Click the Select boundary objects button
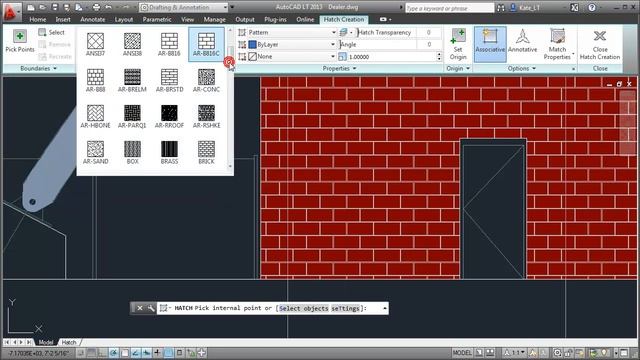Screen dimensions: 640x360 coord(52,32)
